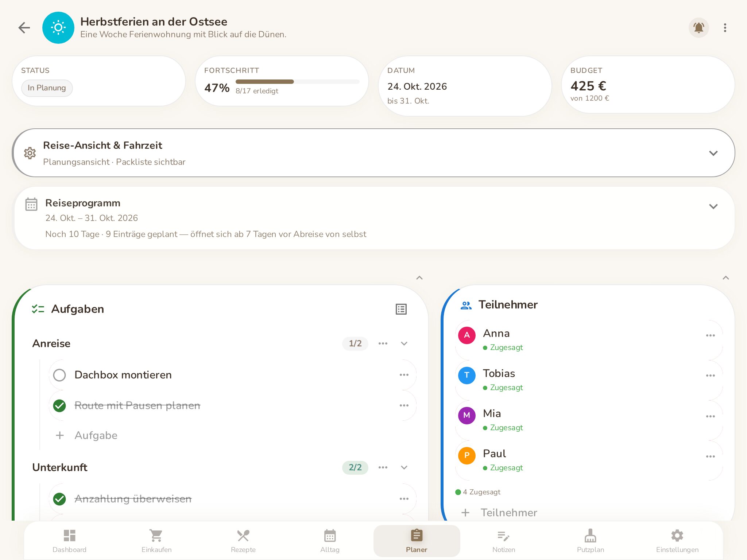Collapse the Unterkunft task group
This screenshot has width=747, height=560.
[404, 467]
